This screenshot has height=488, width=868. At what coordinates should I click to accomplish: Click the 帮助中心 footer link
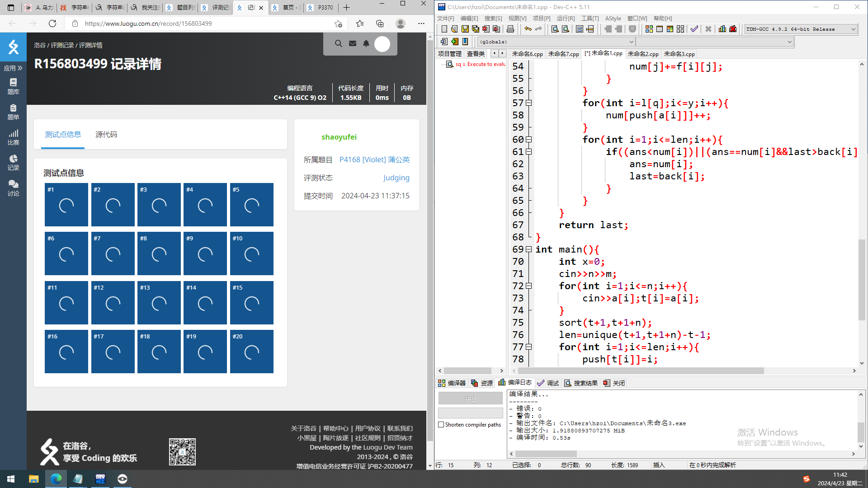336,428
